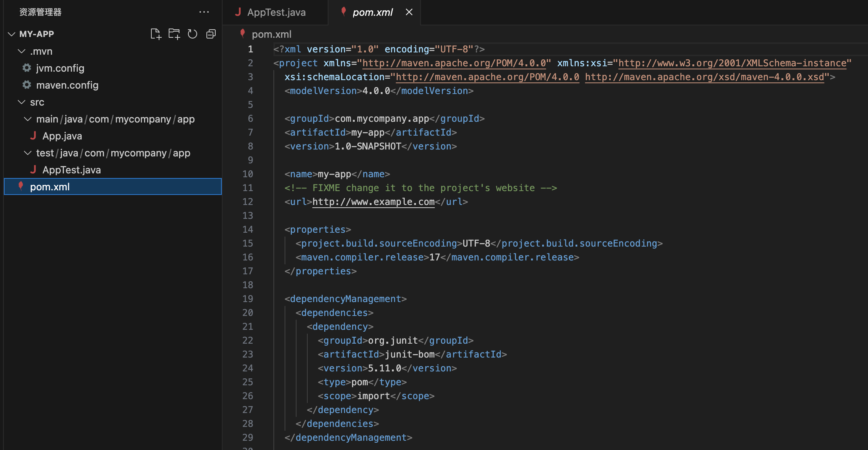The height and width of the screenshot is (450, 868).
Task: Close the pom.xml editor tab
Action: [409, 12]
